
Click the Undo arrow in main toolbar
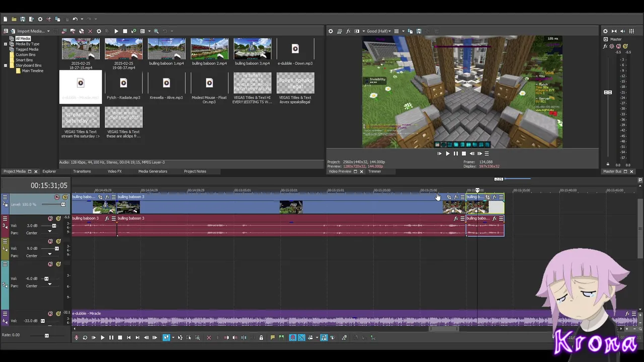coord(75,19)
